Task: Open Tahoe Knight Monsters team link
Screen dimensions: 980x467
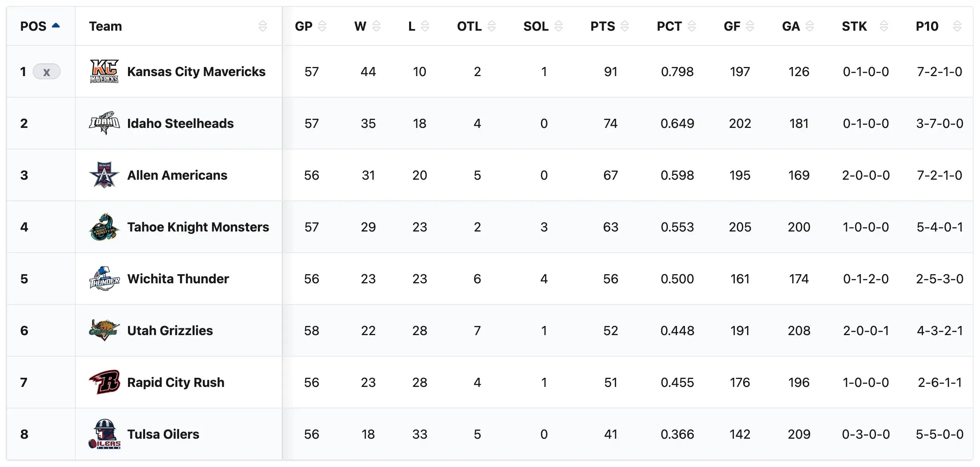Action: [198, 227]
